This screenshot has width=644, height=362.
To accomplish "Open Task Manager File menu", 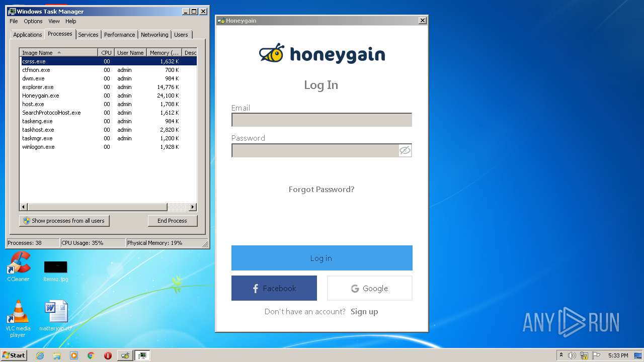I will click(x=14, y=21).
